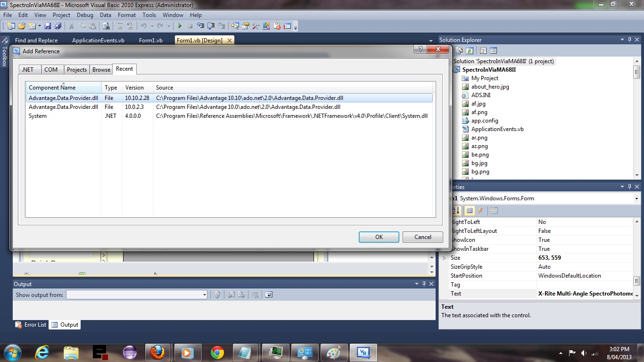Click the volume speaker icon in system tray
The image size is (644, 362).
pyautogui.click(x=584, y=353)
